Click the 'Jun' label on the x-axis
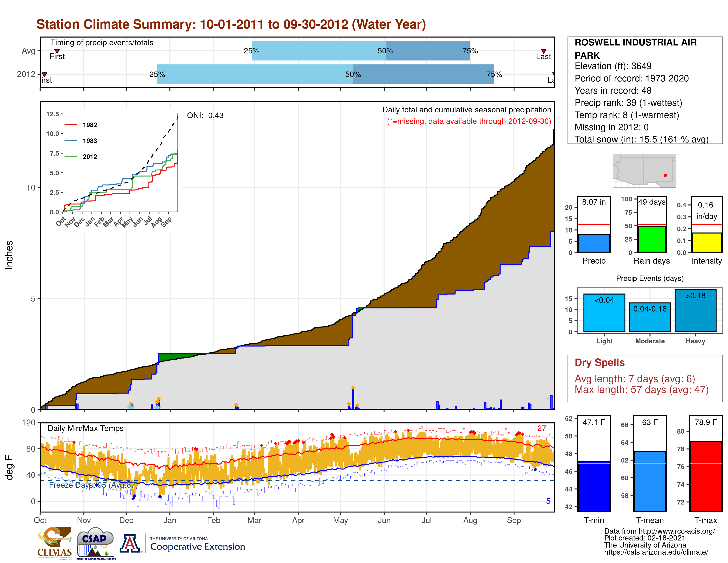Image resolution: width=728 pixels, height=563 pixels. 384,520
